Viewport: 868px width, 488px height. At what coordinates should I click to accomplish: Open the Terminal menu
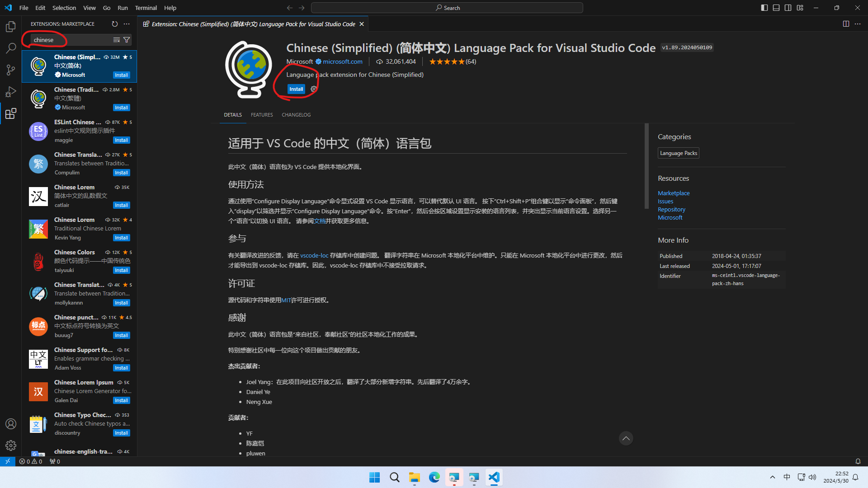tap(146, 8)
